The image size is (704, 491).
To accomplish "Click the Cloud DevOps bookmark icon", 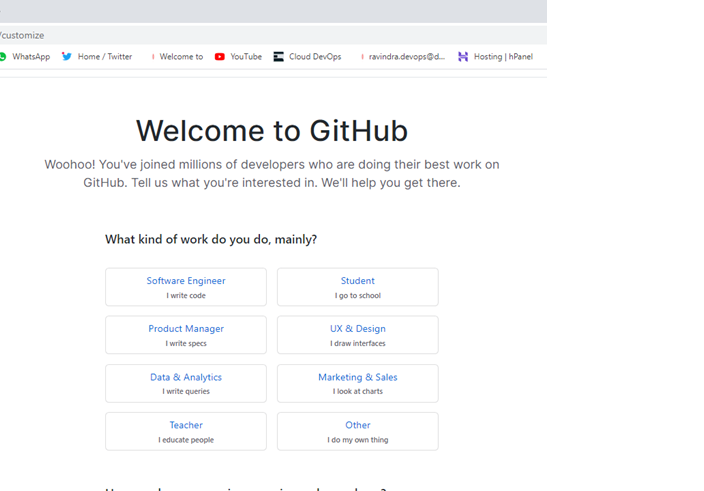I will coord(279,57).
